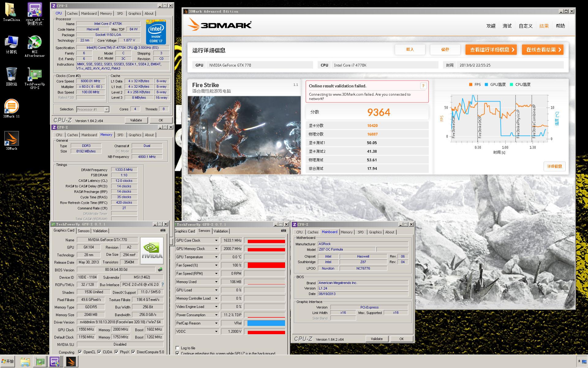Viewport: 588px width, 368px height.
Task: Open the Start button on taskbar
Action: 8,362
